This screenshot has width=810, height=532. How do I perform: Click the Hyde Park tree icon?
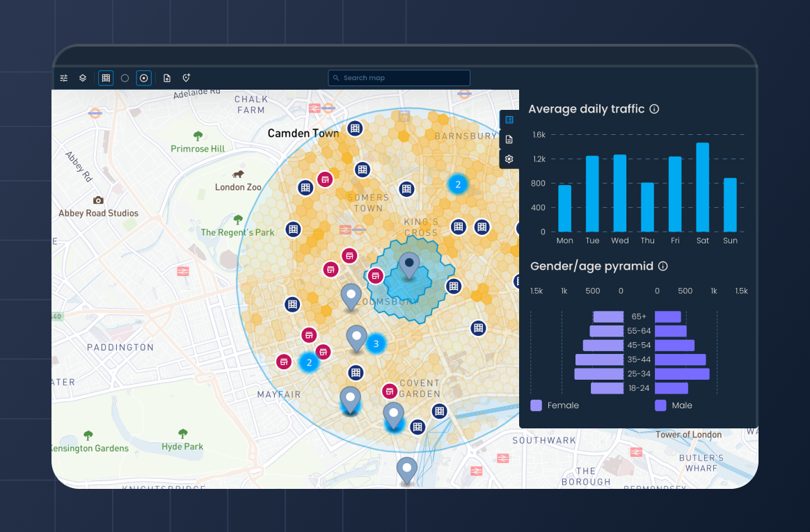tap(183, 433)
